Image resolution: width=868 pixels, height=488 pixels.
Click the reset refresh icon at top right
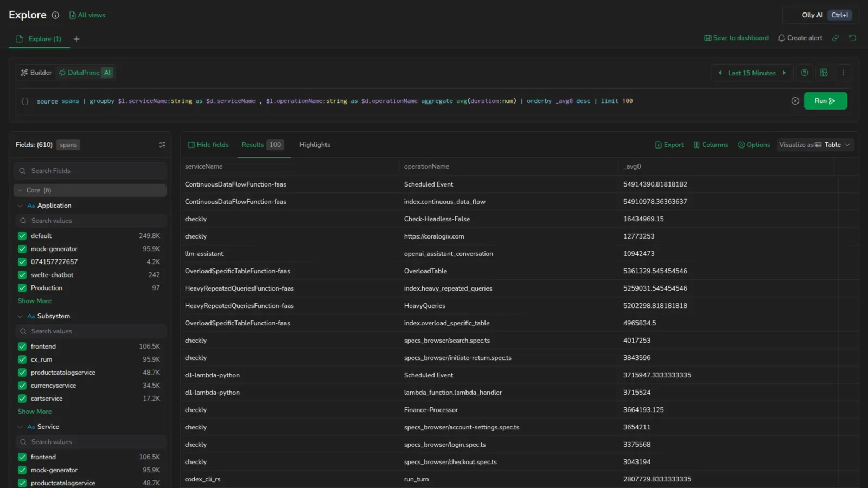(x=852, y=38)
